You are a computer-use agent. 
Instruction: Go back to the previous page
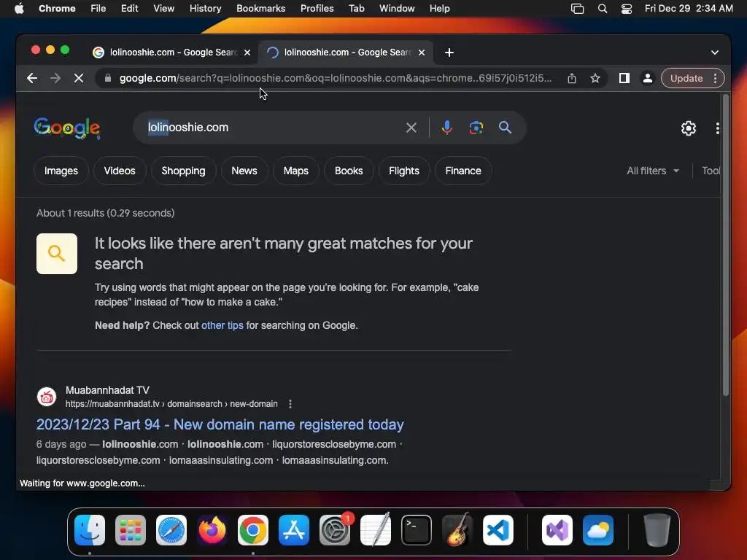[x=32, y=78]
